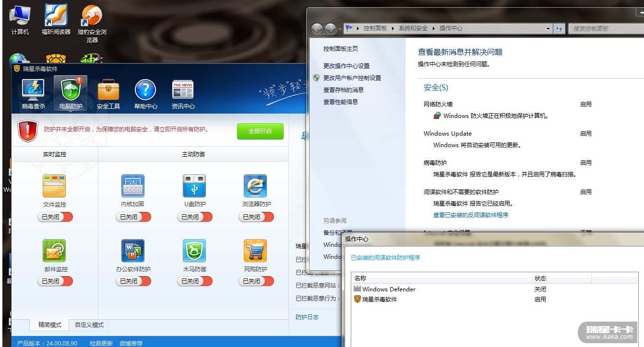The width and height of the screenshot is (644, 347).
Task: Switch on 网购防护 protection
Action: tap(256, 281)
